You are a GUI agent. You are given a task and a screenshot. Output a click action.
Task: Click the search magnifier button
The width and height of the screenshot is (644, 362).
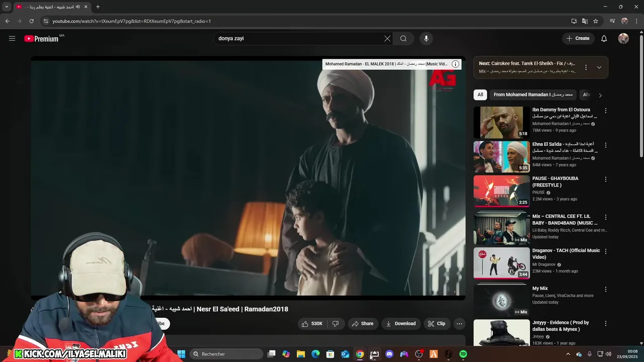(404, 38)
